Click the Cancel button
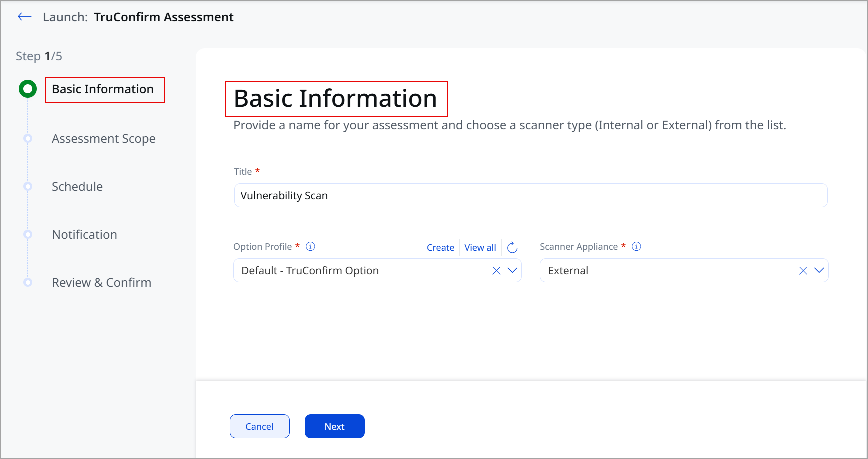 pyautogui.click(x=260, y=426)
